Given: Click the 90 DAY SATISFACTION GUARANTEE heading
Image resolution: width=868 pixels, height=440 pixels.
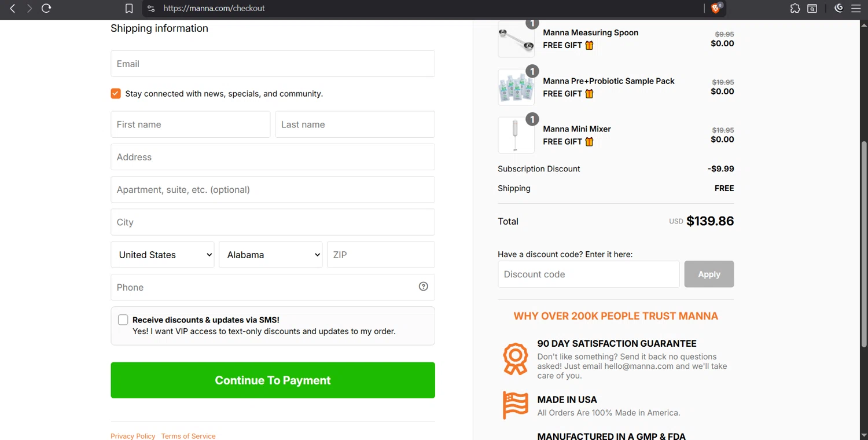Looking at the screenshot, I should tap(617, 343).
